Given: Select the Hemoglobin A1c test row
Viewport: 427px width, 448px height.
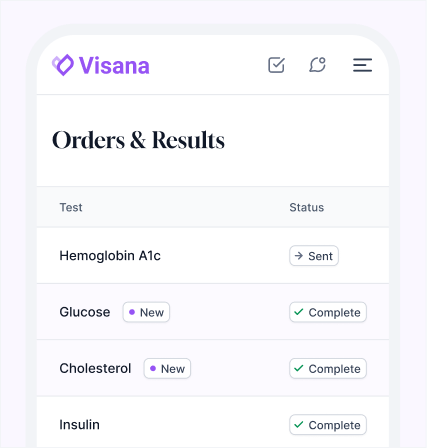Looking at the screenshot, I should point(213,256).
